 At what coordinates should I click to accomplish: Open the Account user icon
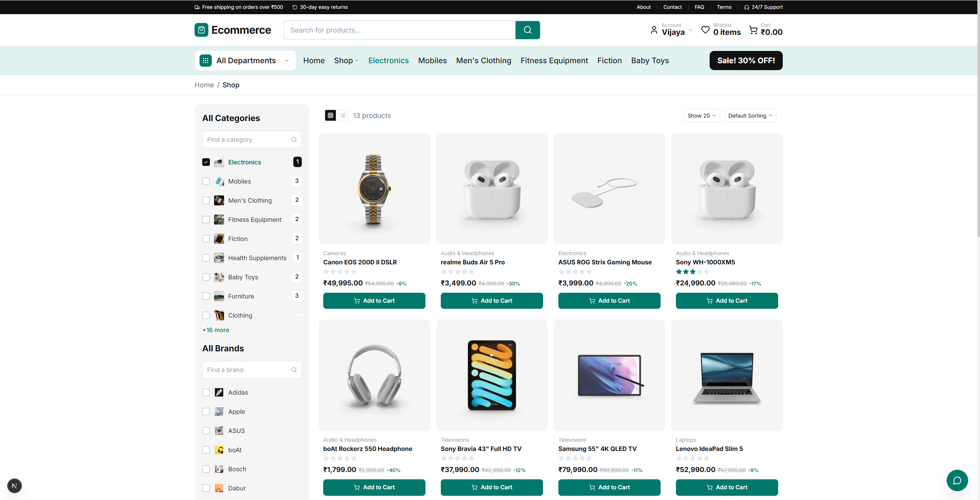[x=654, y=30]
